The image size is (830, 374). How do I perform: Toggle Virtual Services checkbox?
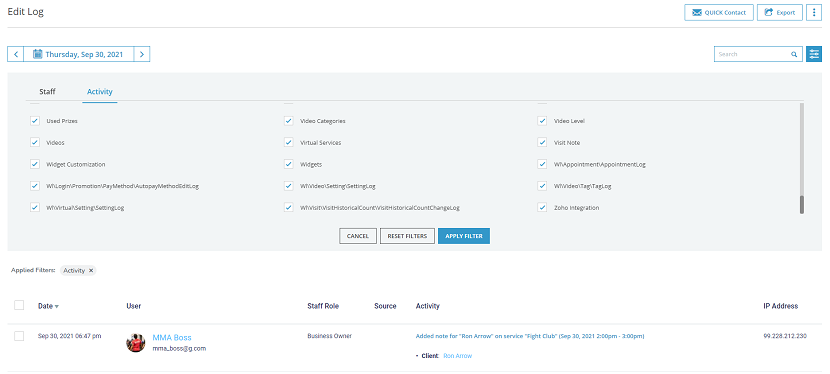(x=288, y=143)
